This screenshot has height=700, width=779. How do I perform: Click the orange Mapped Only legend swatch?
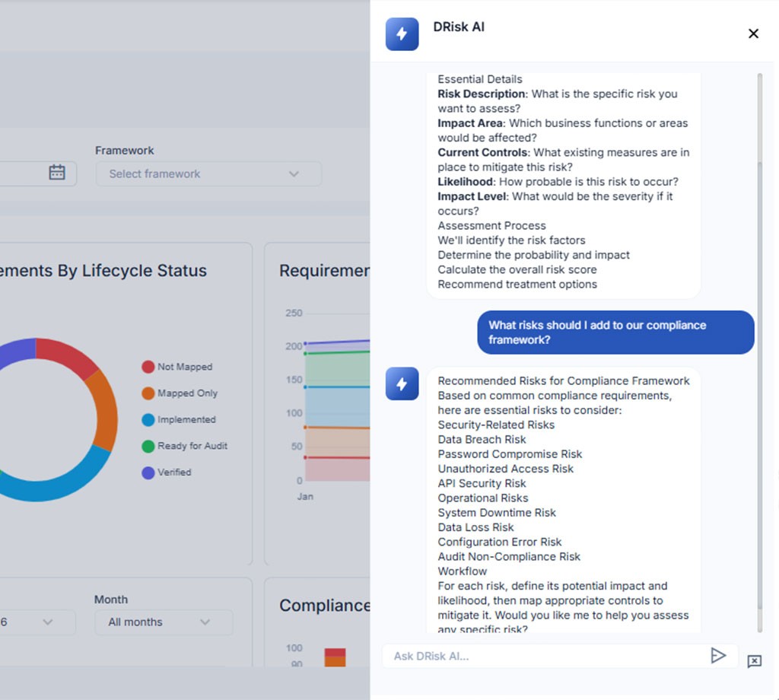click(148, 393)
